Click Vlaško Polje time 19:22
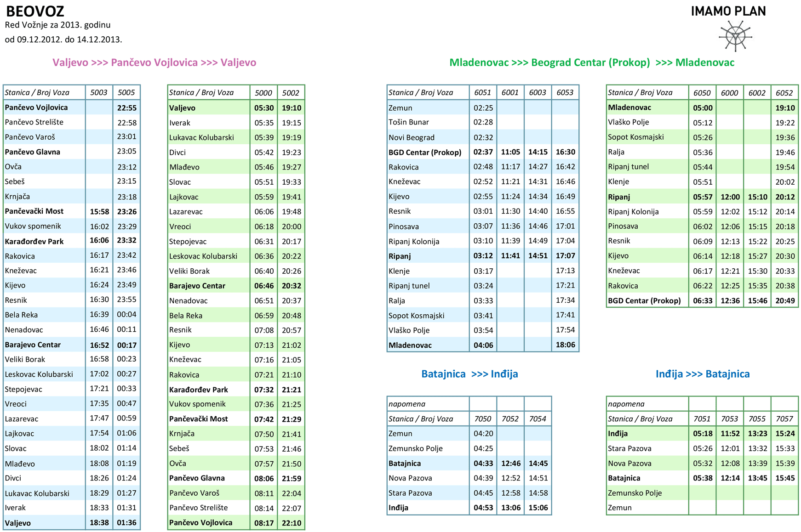801x532 pixels. pyautogui.click(x=785, y=122)
